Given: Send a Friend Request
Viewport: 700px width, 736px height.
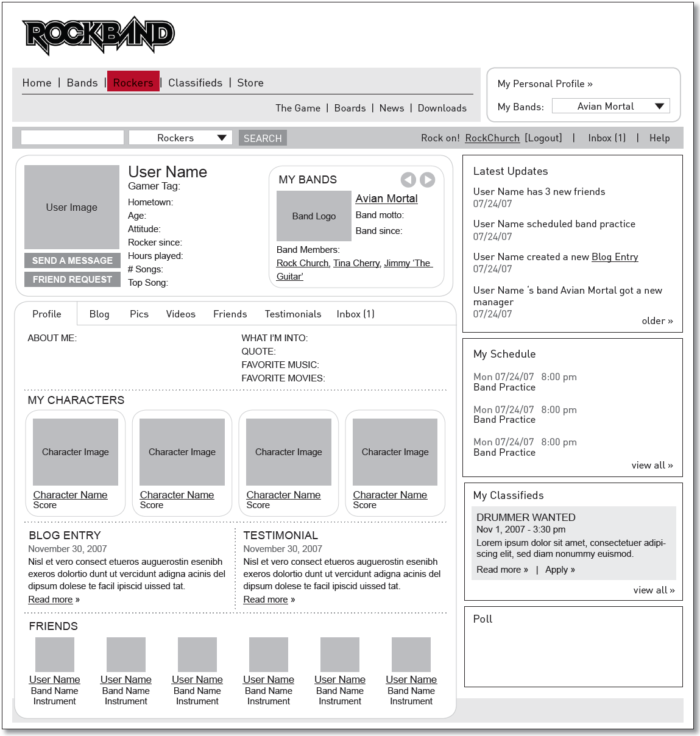Looking at the screenshot, I should (x=72, y=280).
